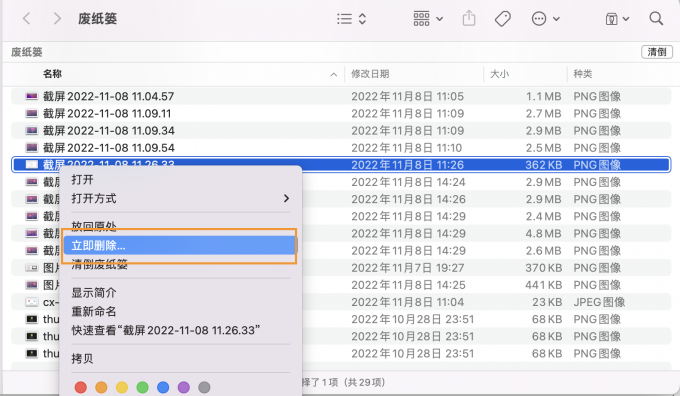Apply the green color tag

click(x=142, y=387)
